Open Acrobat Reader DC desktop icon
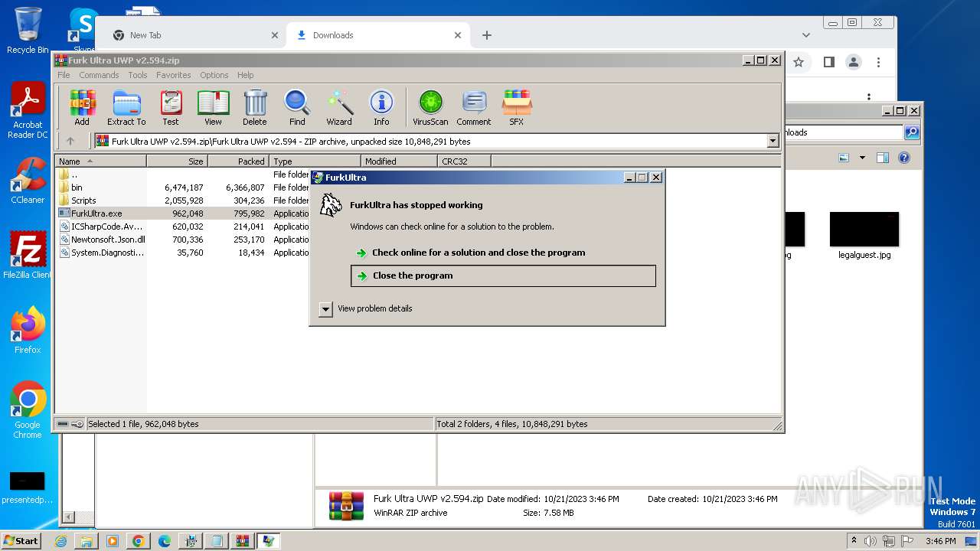 click(x=28, y=110)
